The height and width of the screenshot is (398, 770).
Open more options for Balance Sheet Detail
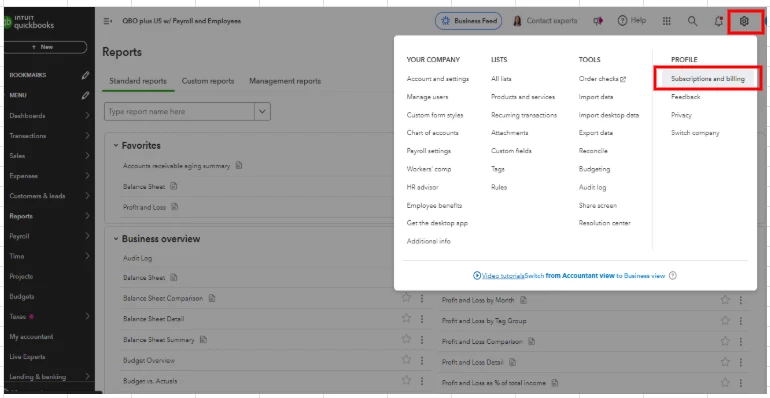[x=422, y=319]
